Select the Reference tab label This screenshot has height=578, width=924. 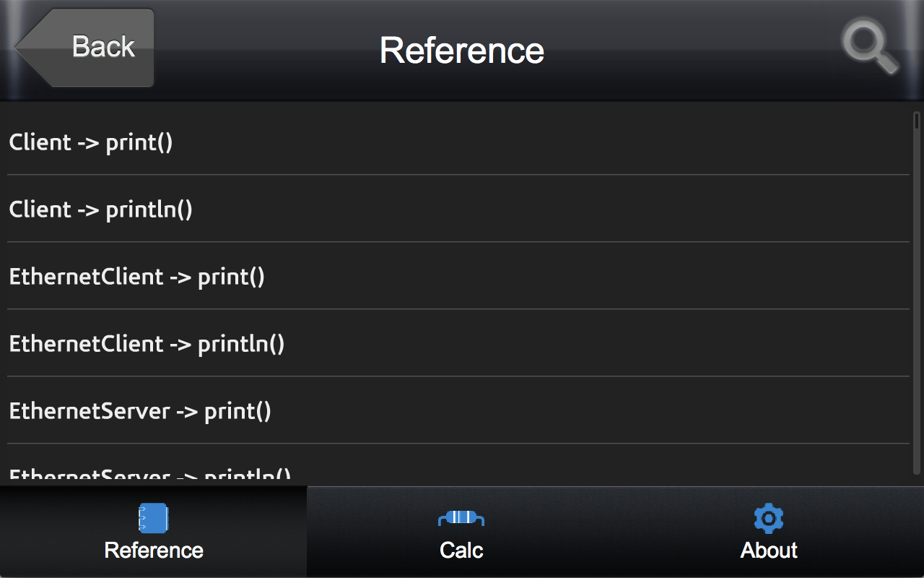pyautogui.click(x=154, y=551)
